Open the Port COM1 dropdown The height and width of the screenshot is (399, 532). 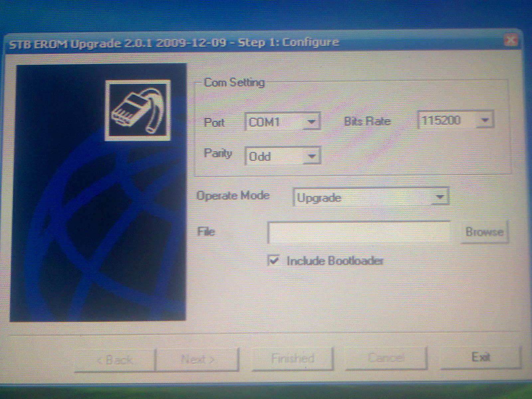click(x=283, y=122)
